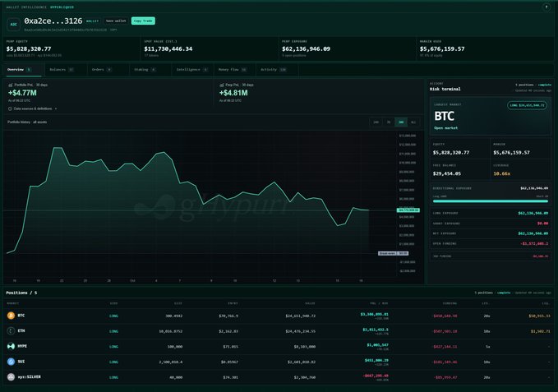Click the Bitcoin coin icon in BTC row
The image size is (558, 392).
pos(11,316)
